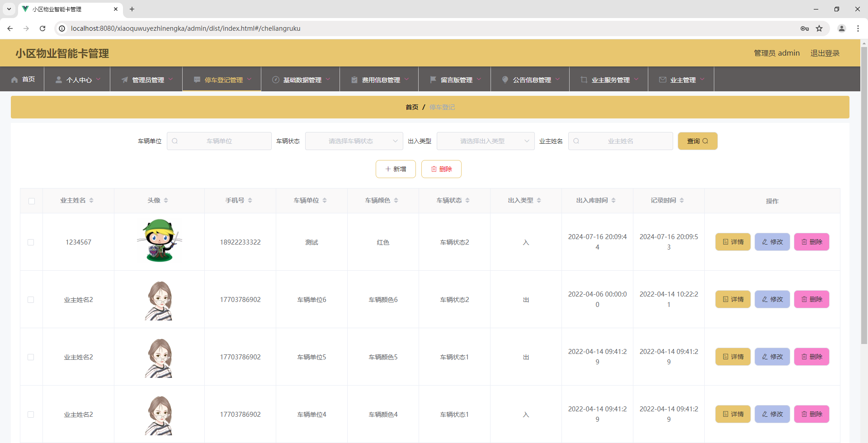The image size is (868, 443).
Task: Open the 请选择车辆状态 dropdown
Action: click(x=354, y=141)
